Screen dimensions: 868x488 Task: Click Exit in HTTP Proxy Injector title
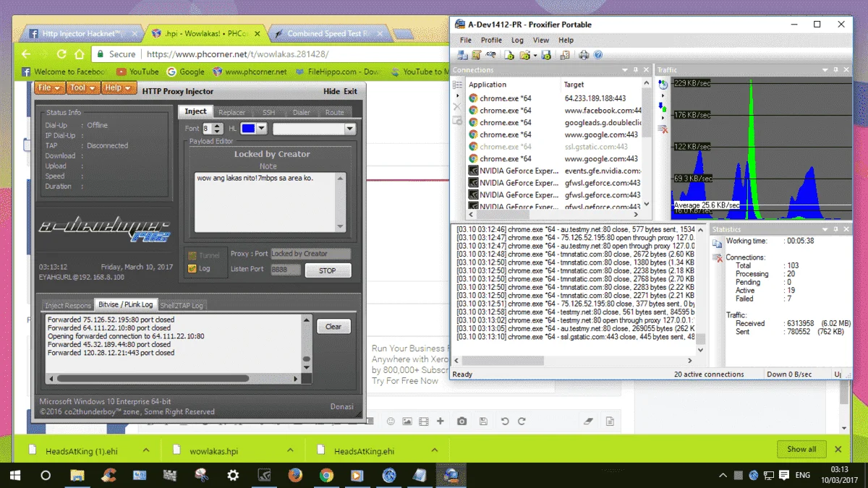point(350,91)
